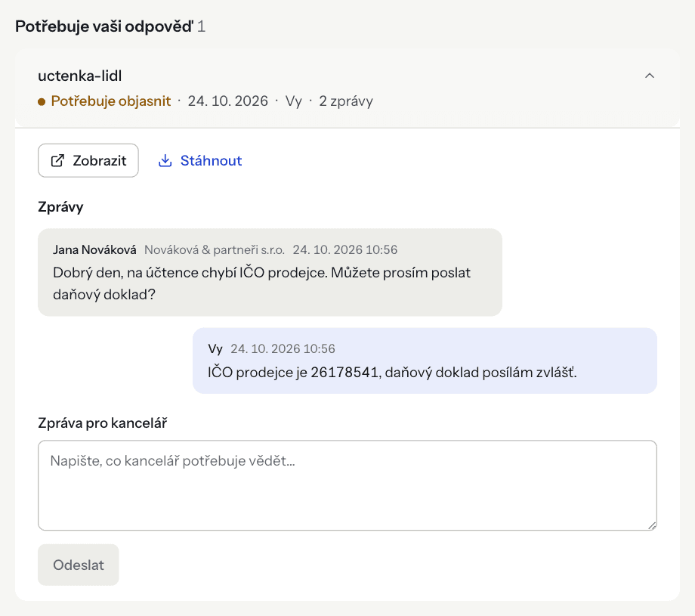Click the Zprávy section heading
This screenshot has height=616, width=695.
pos(60,207)
